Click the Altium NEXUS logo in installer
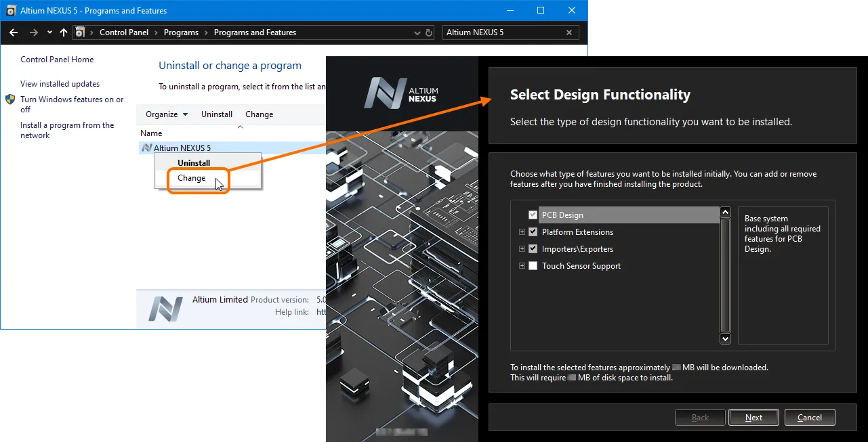The width and height of the screenshot is (868, 442). click(400, 93)
